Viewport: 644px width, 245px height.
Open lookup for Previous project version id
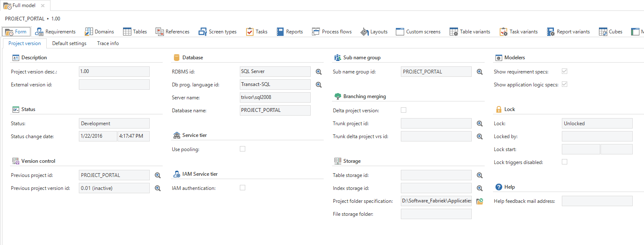point(158,188)
